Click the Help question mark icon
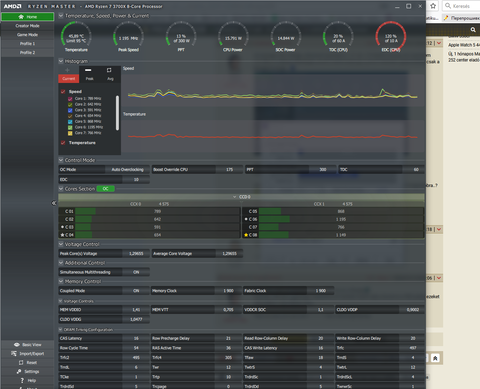Image resolution: width=480 pixels, height=389 pixels. (x=22, y=381)
